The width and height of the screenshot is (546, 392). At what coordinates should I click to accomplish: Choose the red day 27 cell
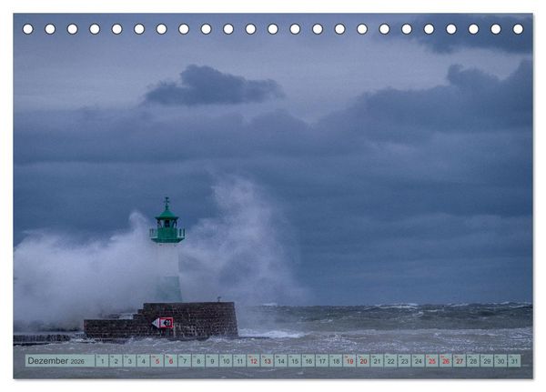click(460, 361)
